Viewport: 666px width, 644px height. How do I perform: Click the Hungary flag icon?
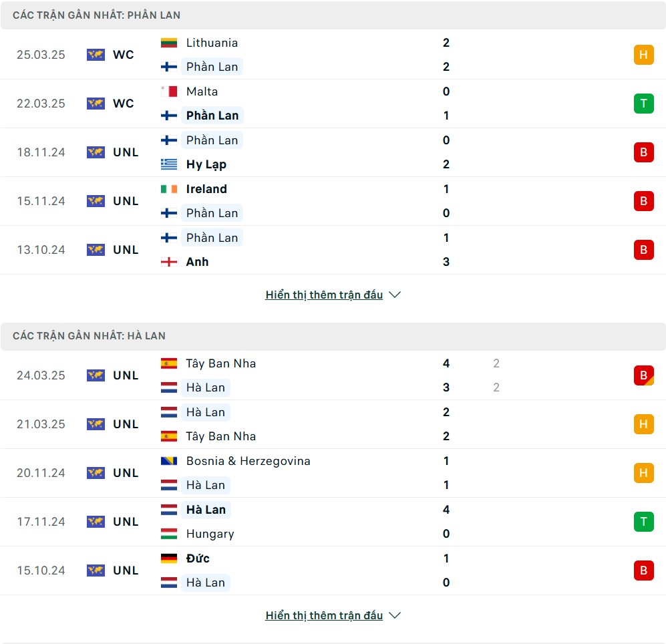pos(168,534)
